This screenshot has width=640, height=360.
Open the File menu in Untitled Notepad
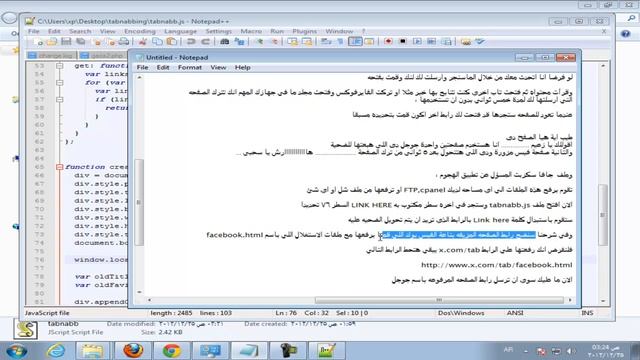tap(142, 67)
